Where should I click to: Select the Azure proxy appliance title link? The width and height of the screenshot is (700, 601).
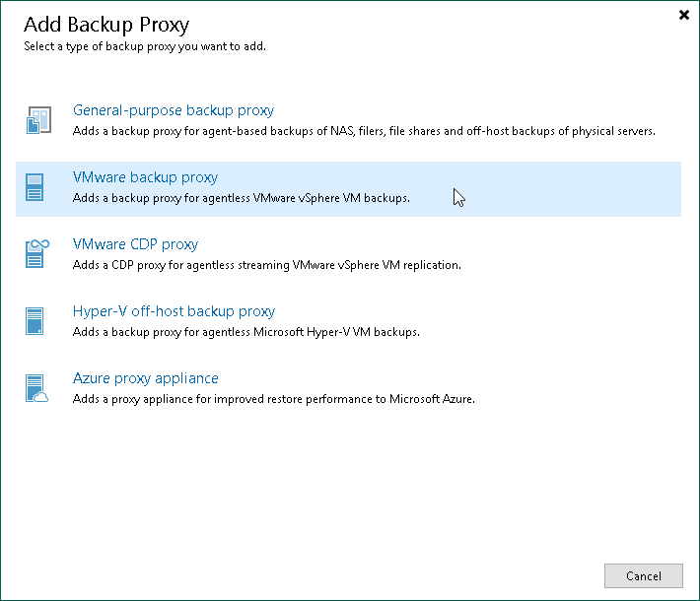145,378
